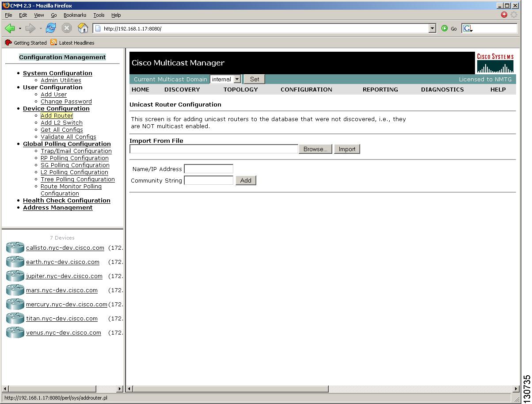Click the Stop loading icon

tap(66, 27)
